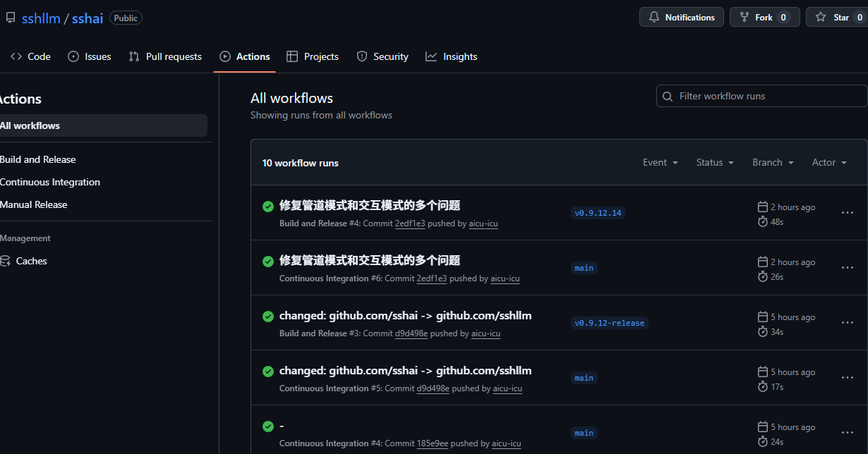Open the Branch filter dropdown

(773, 162)
